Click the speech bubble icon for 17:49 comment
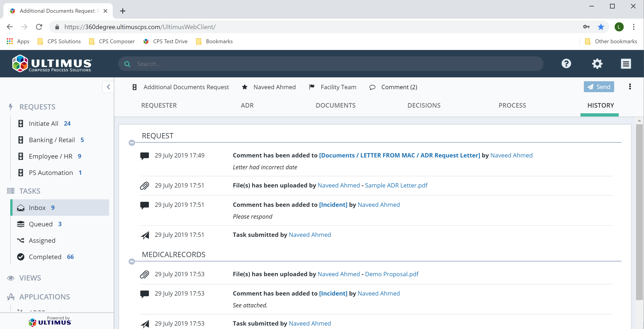Image resolution: width=644 pixels, height=329 pixels. (x=145, y=156)
